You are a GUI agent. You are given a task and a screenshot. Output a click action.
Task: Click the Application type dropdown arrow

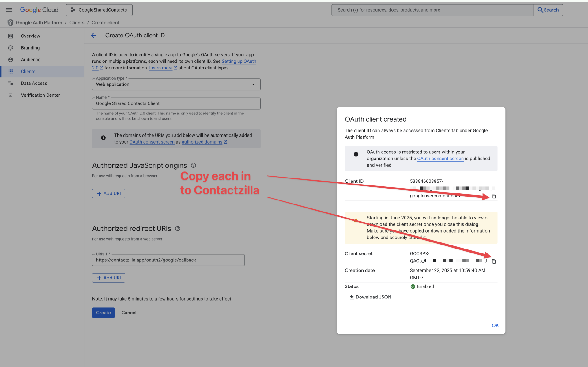click(253, 84)
